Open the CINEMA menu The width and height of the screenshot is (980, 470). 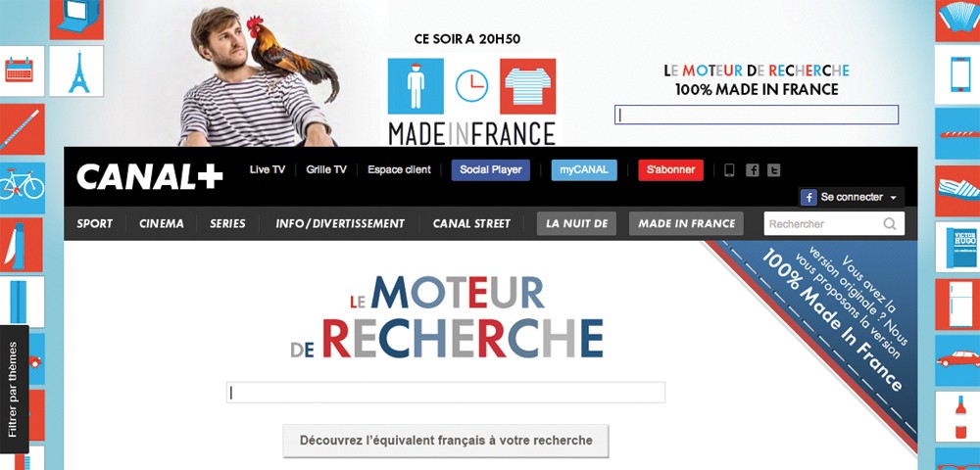162,223
